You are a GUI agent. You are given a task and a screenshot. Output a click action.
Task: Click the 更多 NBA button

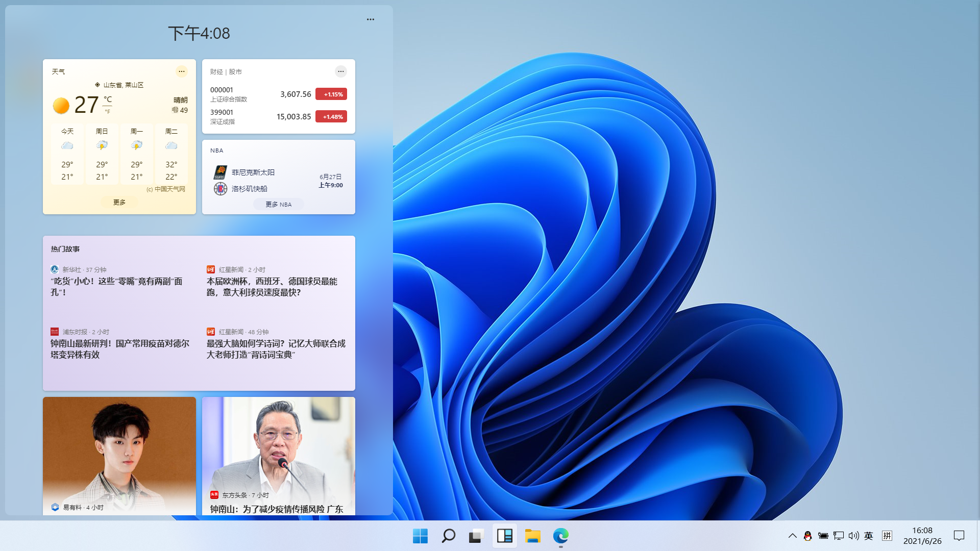(x=278, y=205)
